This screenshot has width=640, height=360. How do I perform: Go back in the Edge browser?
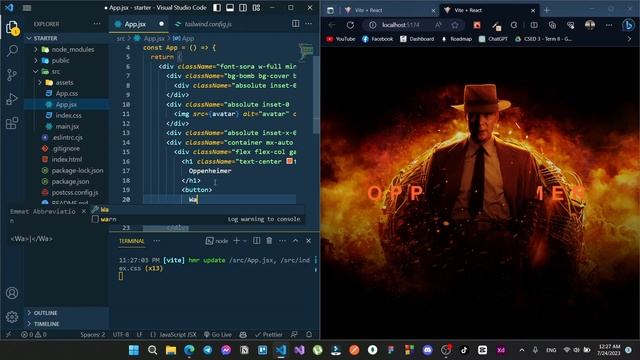pyautogui.click(x=332, y=25)
